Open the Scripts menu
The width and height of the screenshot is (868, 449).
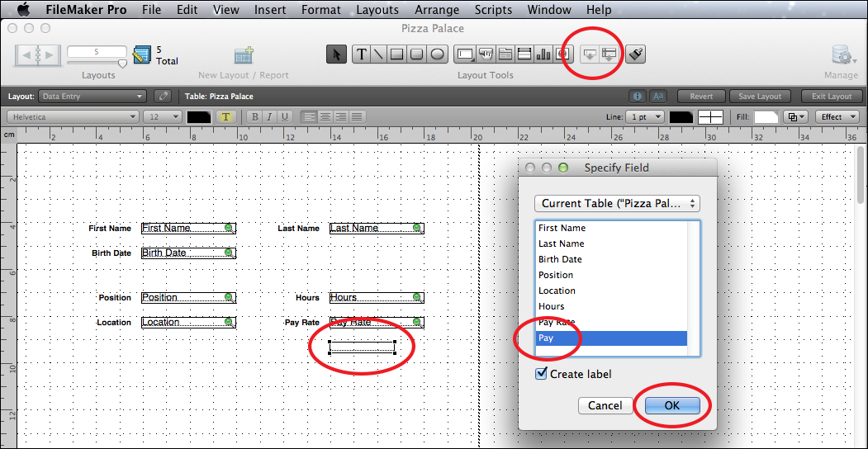tap(493, 9)
